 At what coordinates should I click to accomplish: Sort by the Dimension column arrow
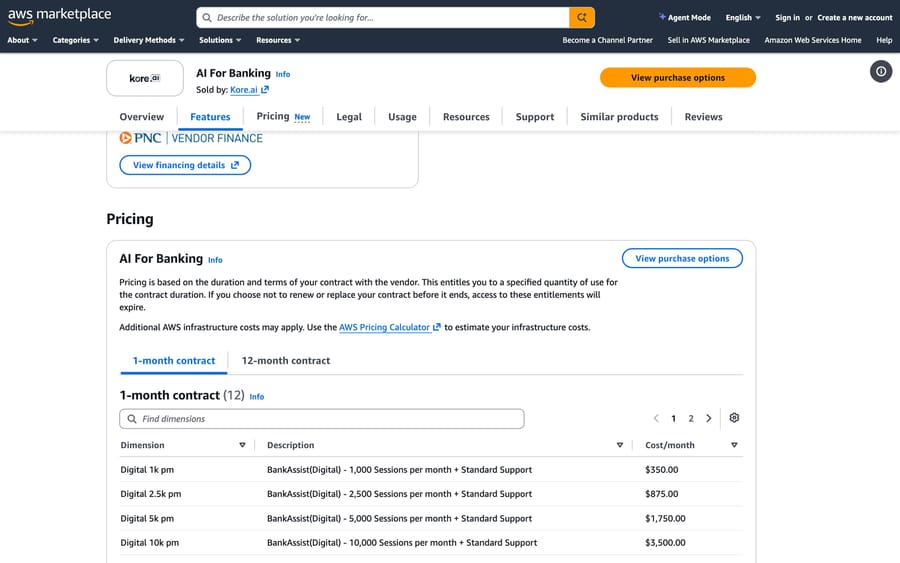coord(242,445)
